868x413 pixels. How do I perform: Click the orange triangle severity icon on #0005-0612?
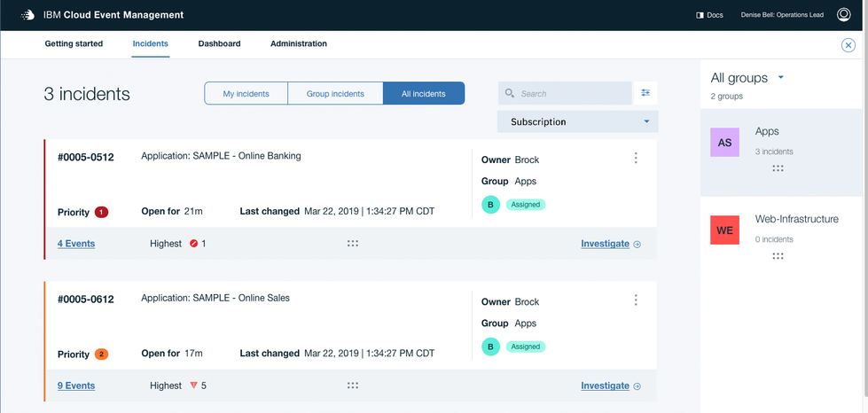click(194, 386)
